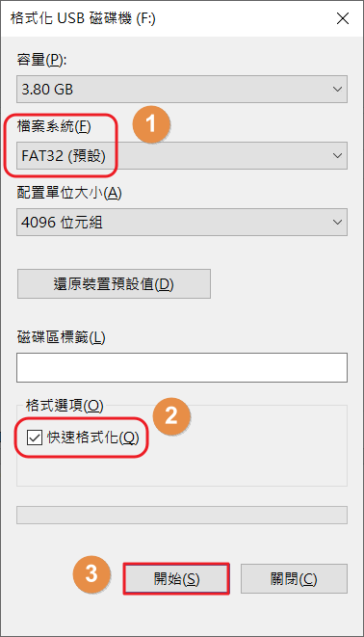The width and height of the screenshot is (364, 637).
Task: Click the empty format progress bar
Action: click(x=182, y=516)
